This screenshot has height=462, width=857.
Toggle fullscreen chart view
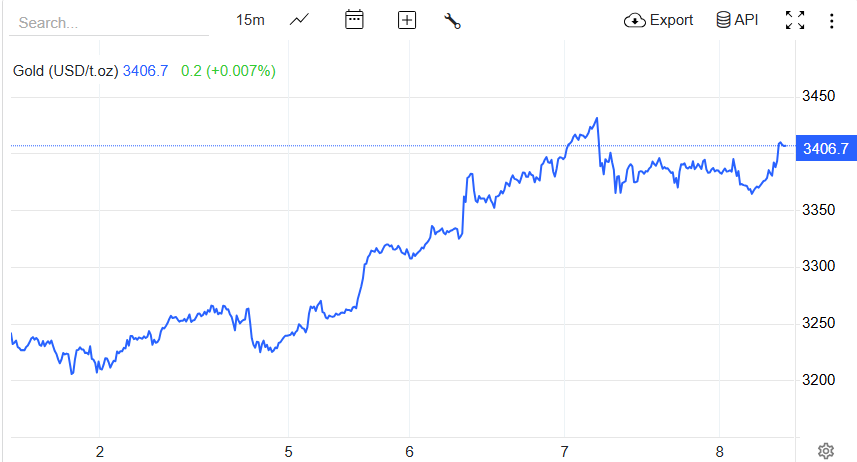(795, 20)
